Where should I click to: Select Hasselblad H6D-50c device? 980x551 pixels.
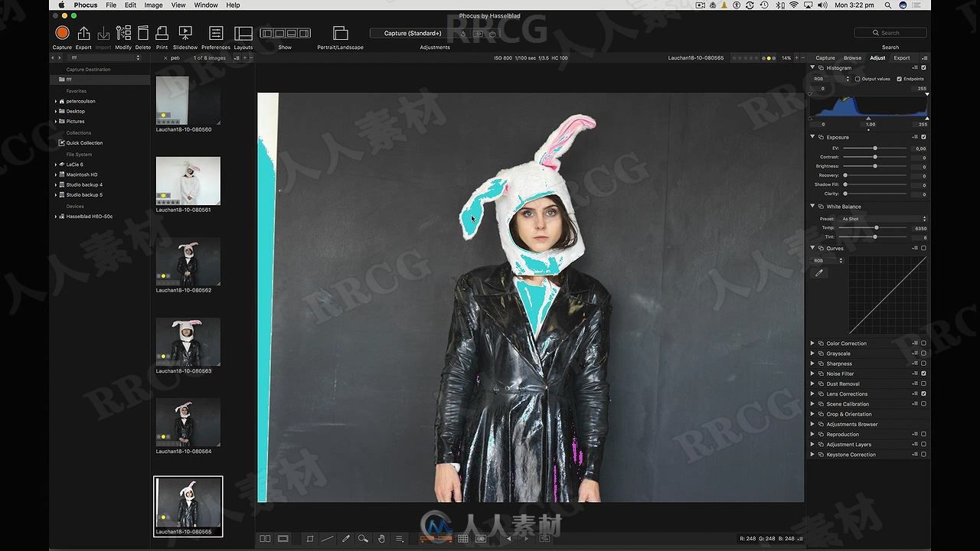89,217
